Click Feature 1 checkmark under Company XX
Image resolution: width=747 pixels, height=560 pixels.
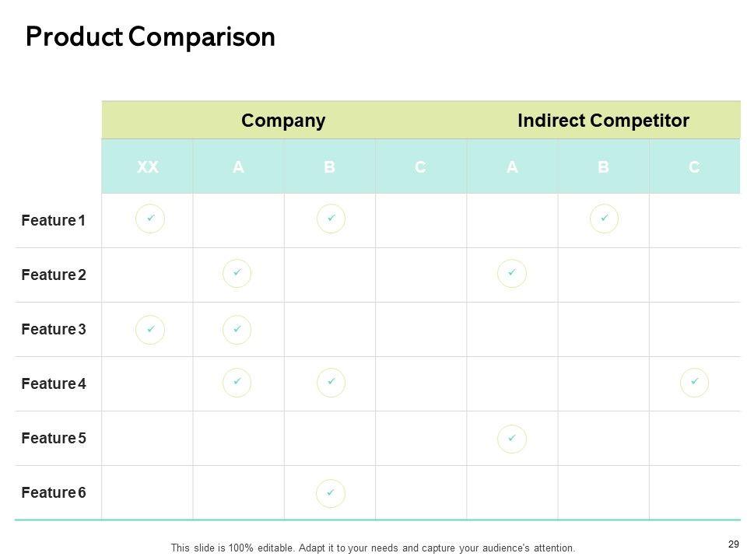(150, 219)
